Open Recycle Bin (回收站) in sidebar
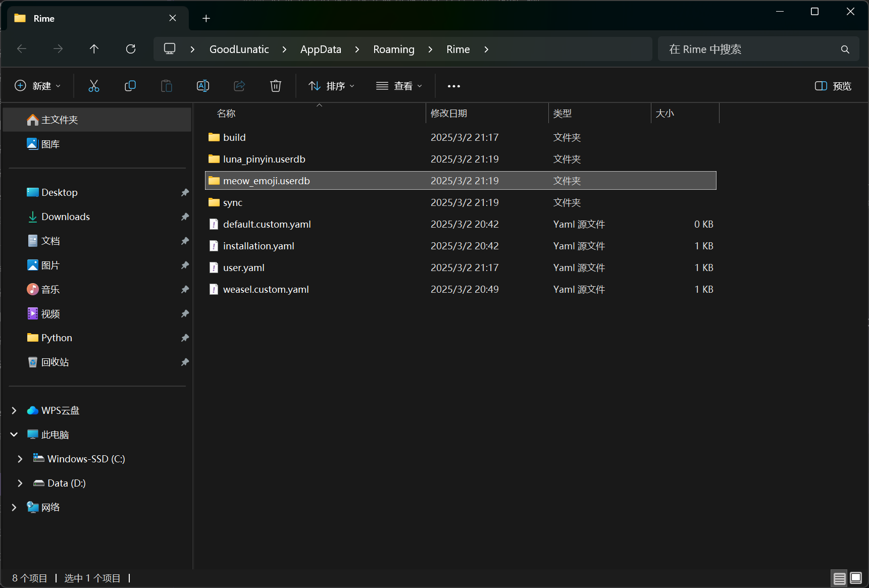The width and height of the screenshot is (869, 588). [x=97, y=362]
